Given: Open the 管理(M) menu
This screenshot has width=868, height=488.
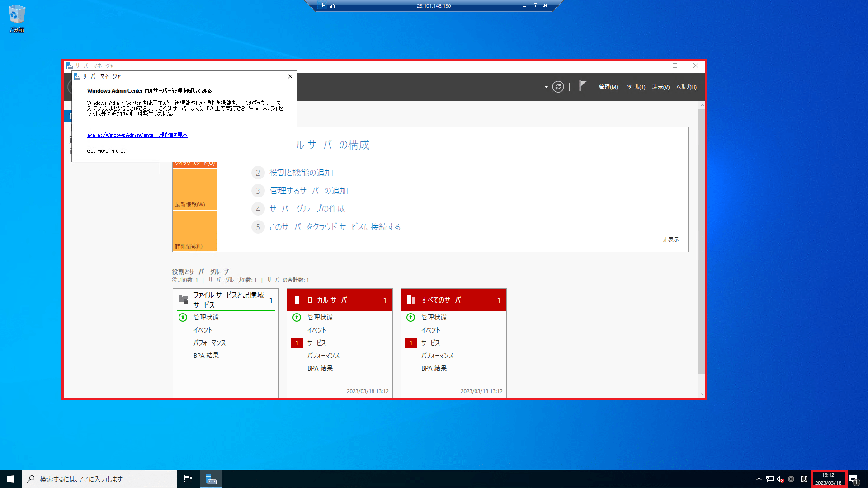Looking at the screenshot, I should point(608,87).
